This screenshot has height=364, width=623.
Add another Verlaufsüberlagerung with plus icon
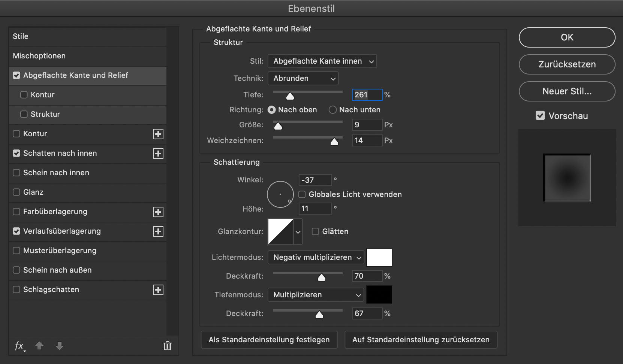pos(158,231)
